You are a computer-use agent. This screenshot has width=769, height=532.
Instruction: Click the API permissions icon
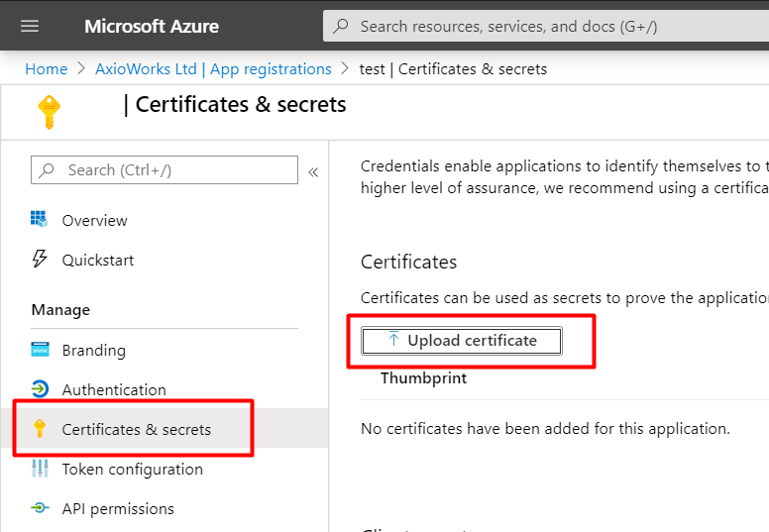pos(40,507)
